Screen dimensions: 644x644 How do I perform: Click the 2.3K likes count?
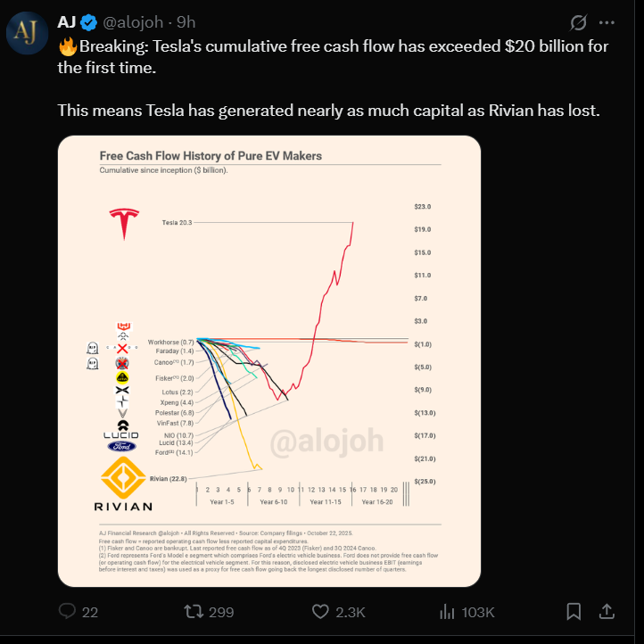tap(351, 612)
